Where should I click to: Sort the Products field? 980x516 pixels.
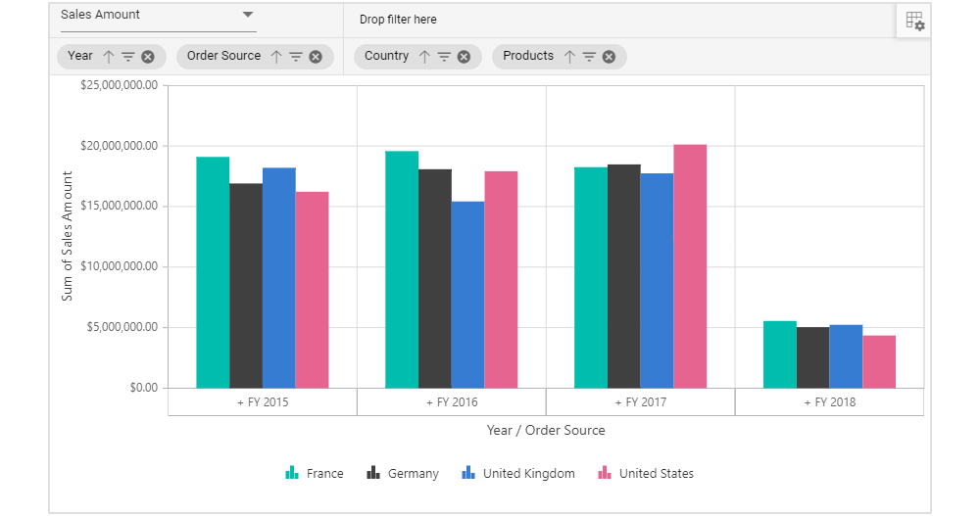click(569, 57)
